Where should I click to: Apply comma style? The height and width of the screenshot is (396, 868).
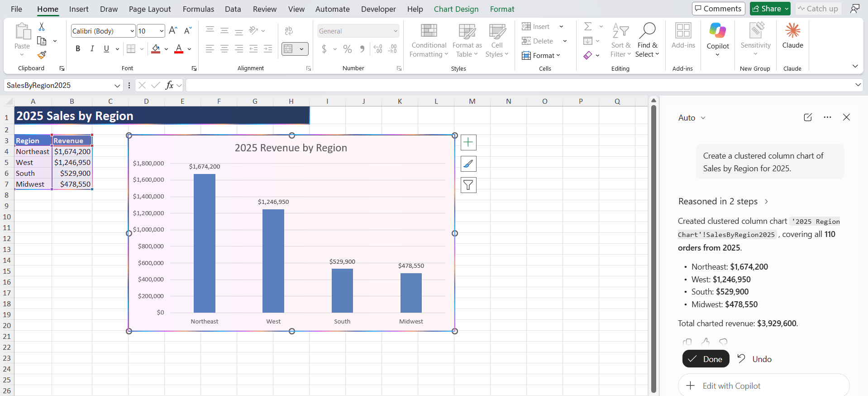click(x=362, y=48)
